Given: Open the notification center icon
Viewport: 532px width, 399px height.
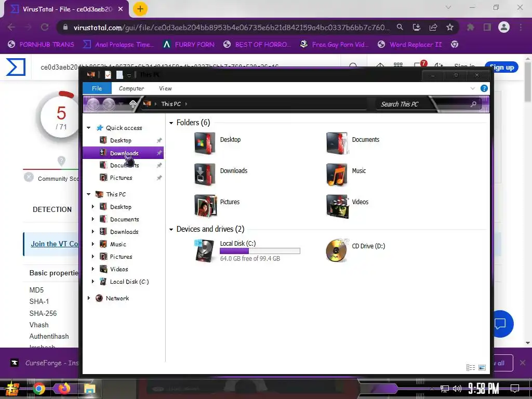Looking at the screenshot, I should coord(514,389).
